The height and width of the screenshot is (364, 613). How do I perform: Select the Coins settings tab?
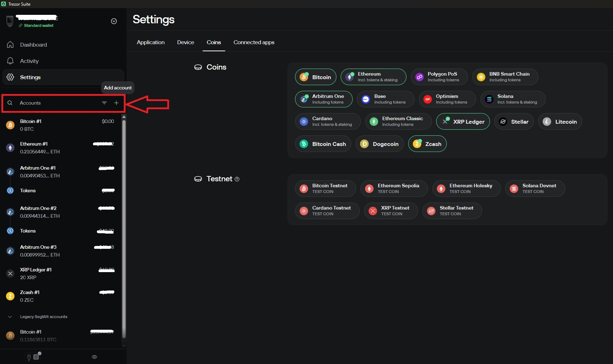(x=214, y=42)
